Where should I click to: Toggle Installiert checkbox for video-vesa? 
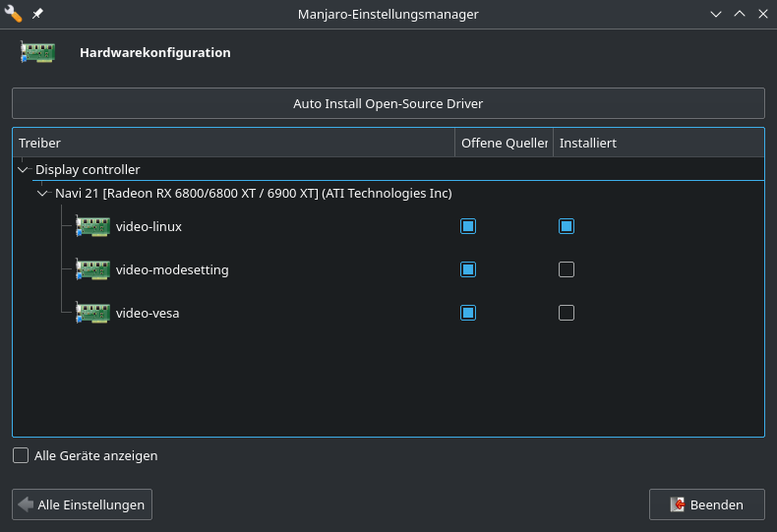click(x=567, y=313)
